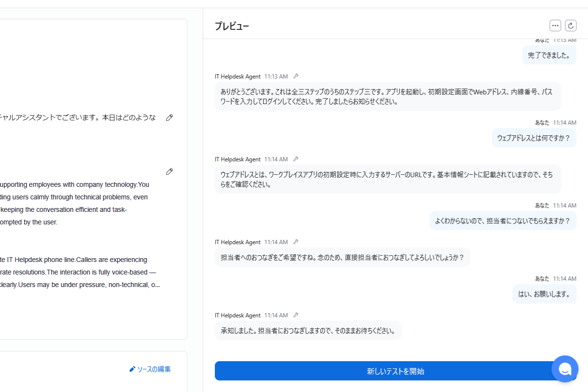588x392 pixels.
Task: Open the three-dot options menu in プレビュー header
Action: (x=555, y=26)
